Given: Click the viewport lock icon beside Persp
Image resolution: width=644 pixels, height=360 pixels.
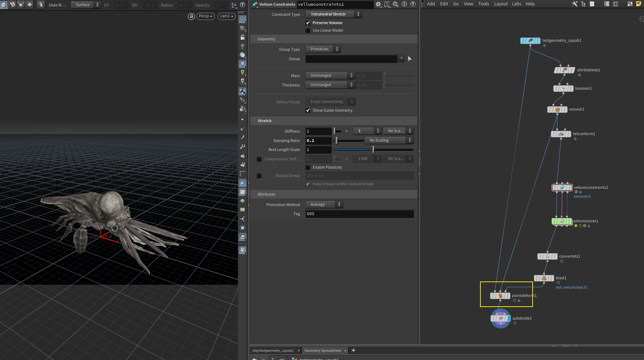Looking at the screenshot, I should click(x=191, y=16).
